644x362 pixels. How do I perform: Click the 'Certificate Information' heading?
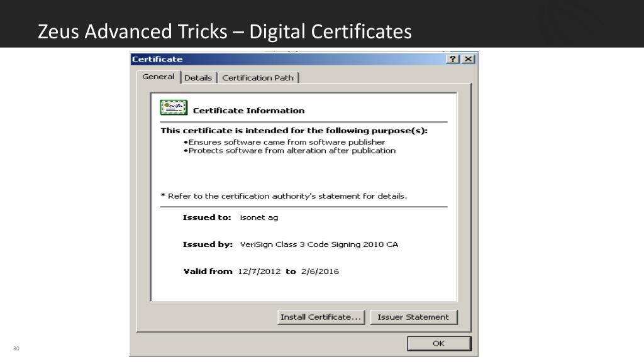coord(248,111)
